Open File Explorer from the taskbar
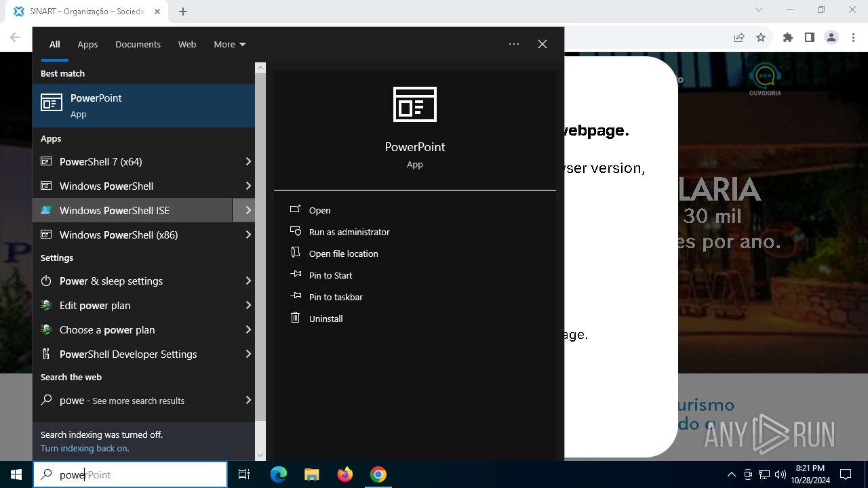The height and width of the screenshot is (488, 868). pyautogui.click(x=311, y=474)
